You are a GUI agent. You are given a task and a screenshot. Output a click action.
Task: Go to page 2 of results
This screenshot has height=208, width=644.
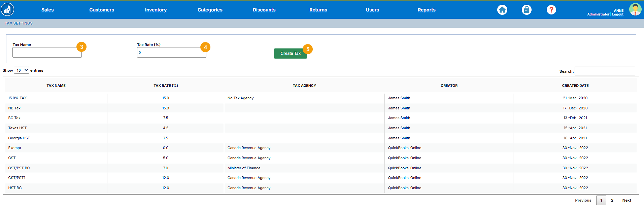point(612,200)
